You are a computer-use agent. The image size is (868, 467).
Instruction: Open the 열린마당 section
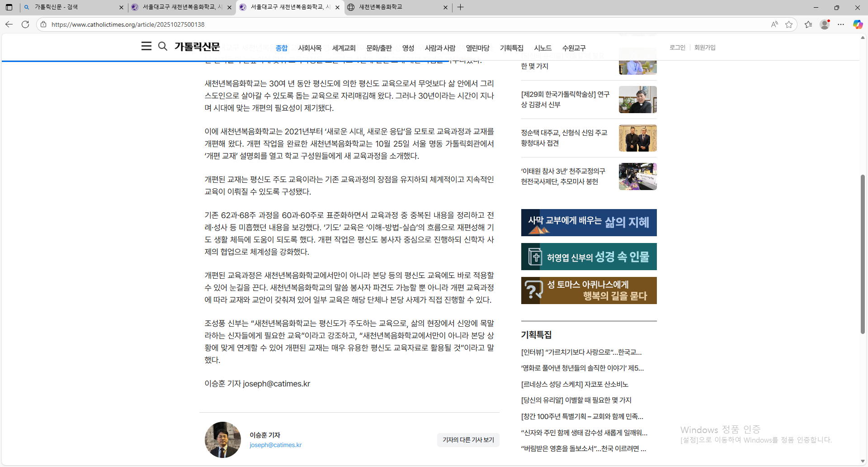pos(478,48)
